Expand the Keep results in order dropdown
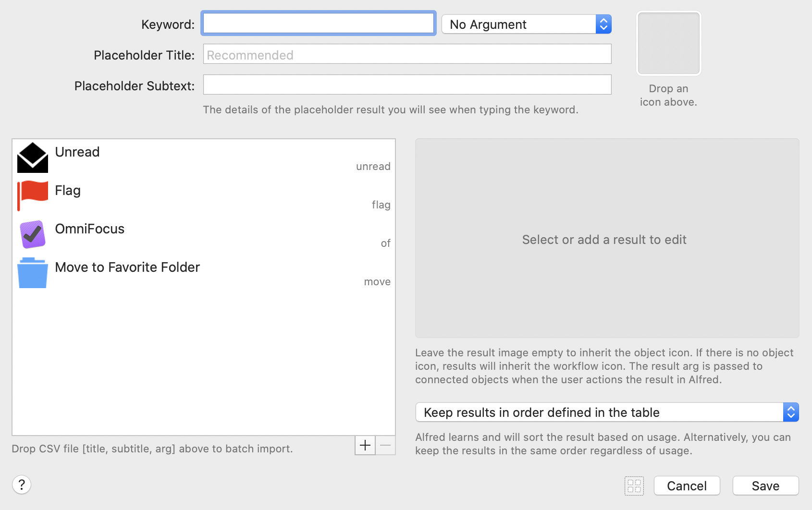The image size is (812, 510). point(606,412)
